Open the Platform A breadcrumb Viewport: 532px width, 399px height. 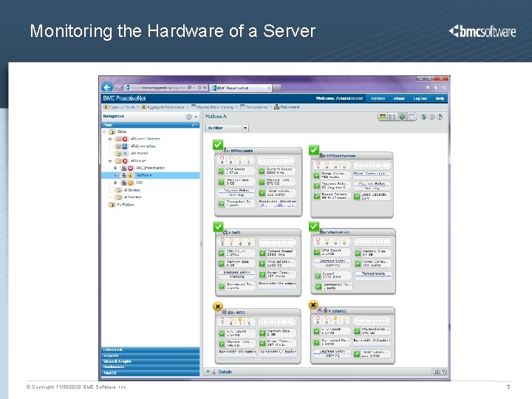click(x=287, y=107)
